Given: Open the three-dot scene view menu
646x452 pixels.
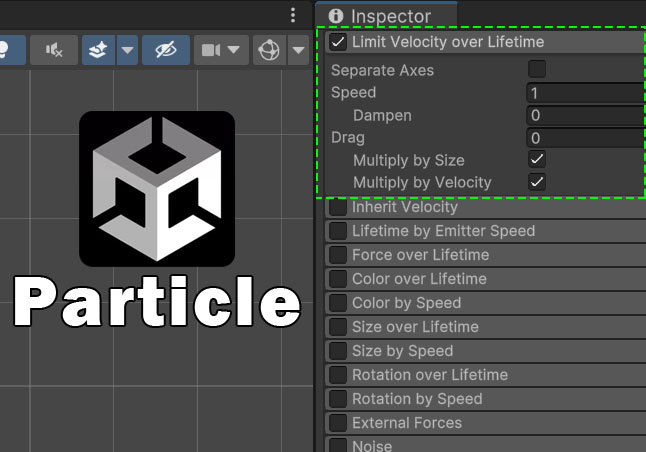Looking at the screenshot, I should tap(292, 15).
